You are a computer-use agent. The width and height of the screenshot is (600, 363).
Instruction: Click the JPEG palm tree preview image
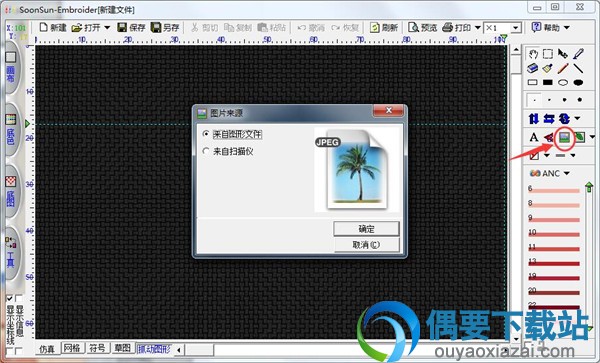357,169
